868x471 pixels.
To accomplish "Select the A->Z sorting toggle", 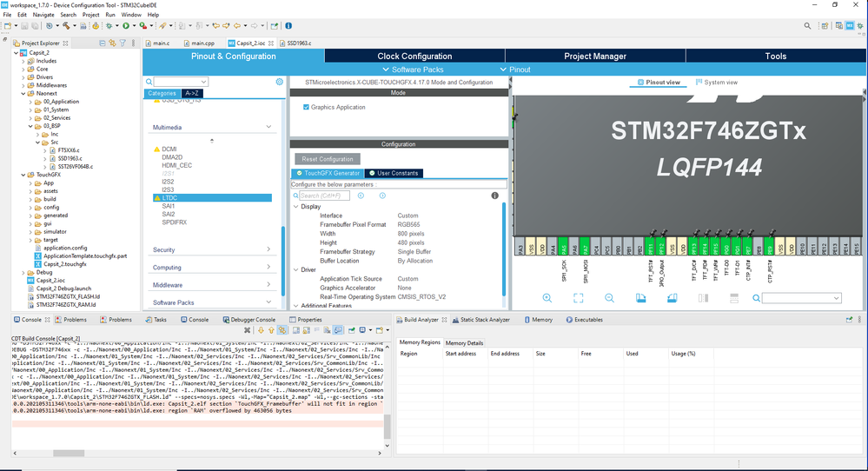I will [x=192, y=93].
